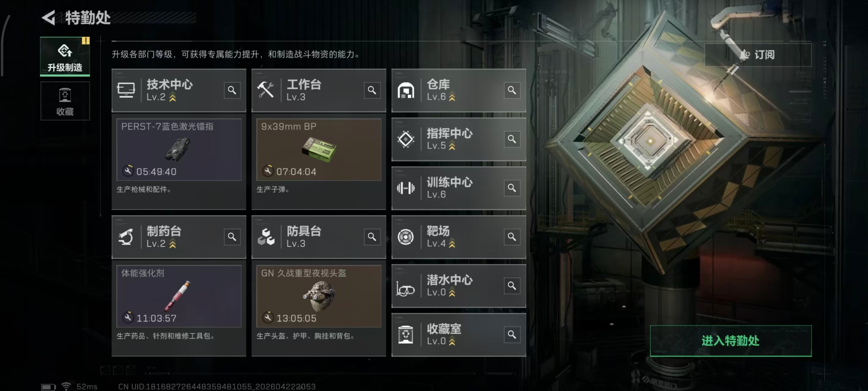Tap the magnifier icon on 仓库
Image resolution: width=868 pixels, height=391 pixels.
[512, 90]
